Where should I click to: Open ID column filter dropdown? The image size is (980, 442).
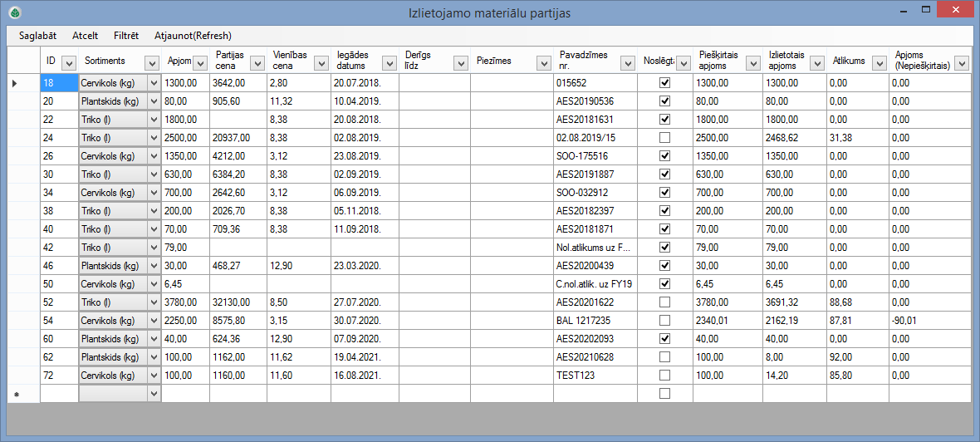click(x=69, y=61)
